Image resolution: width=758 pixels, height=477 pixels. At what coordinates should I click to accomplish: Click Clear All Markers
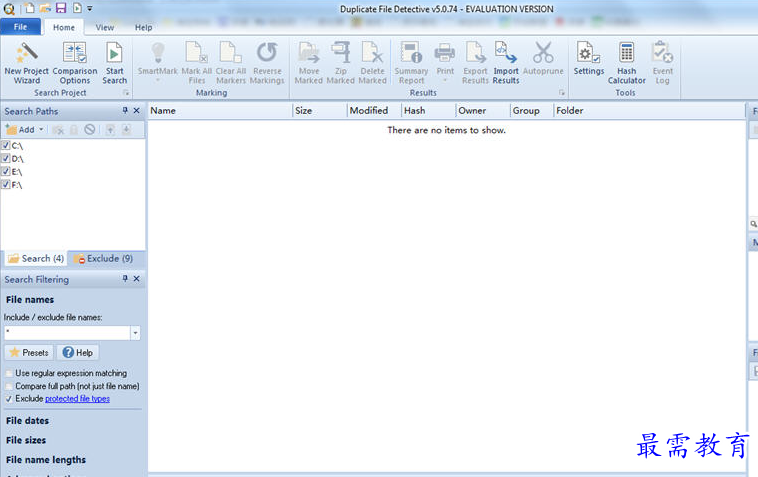[x=231, y=63]
